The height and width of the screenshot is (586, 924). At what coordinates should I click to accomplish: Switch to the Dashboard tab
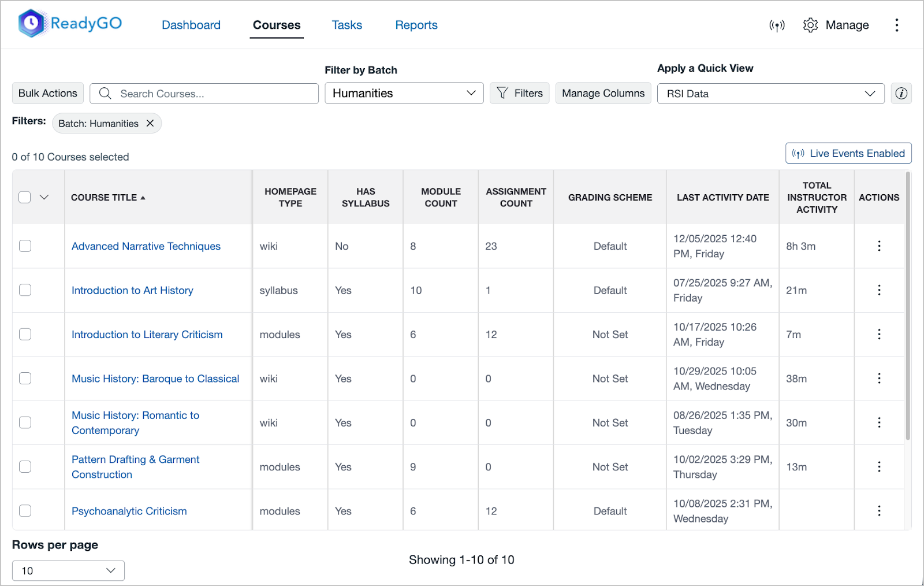pos(191,25)
